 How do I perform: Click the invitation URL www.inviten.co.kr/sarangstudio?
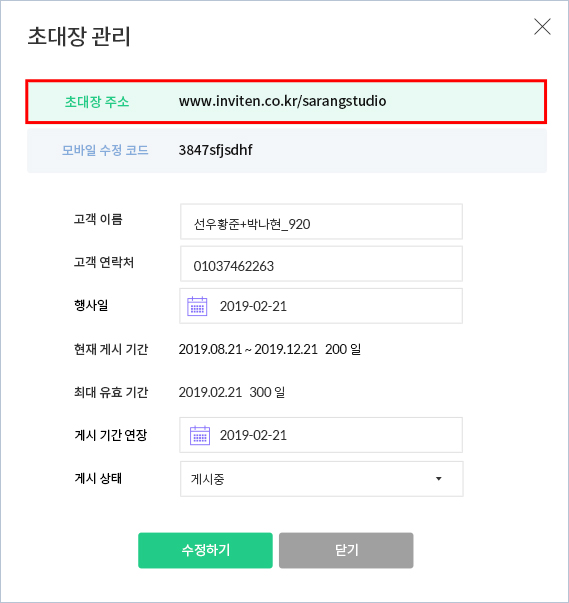283,101
